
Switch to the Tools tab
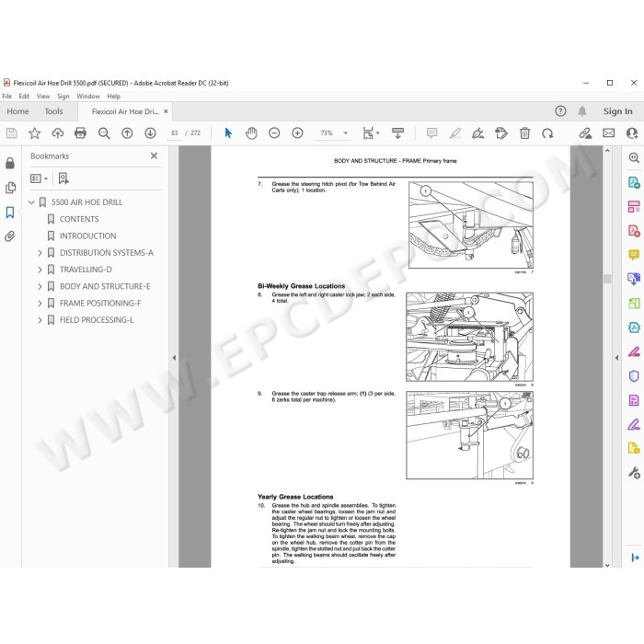point(53,111)
